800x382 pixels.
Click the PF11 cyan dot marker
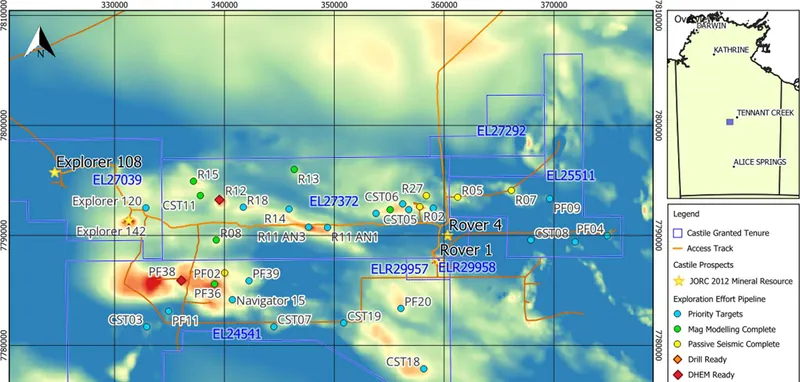tap(168, 311)
